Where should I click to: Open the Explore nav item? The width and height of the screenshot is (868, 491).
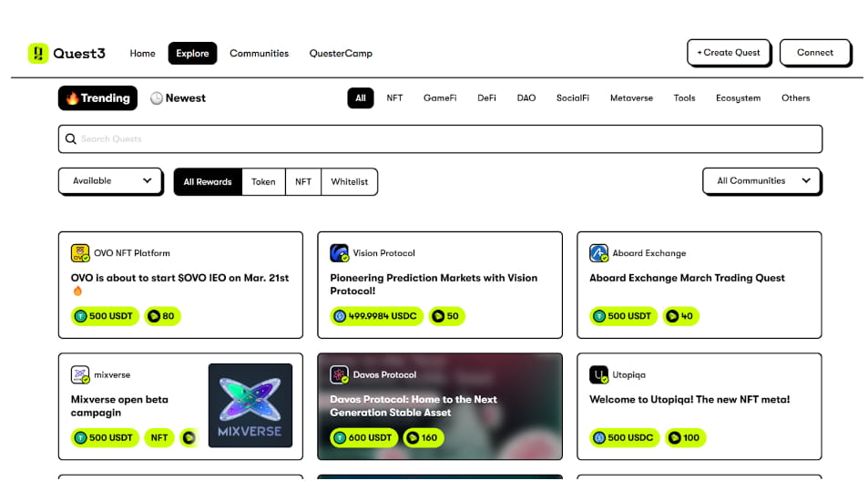pyautogui.click(x=192, y=53)
